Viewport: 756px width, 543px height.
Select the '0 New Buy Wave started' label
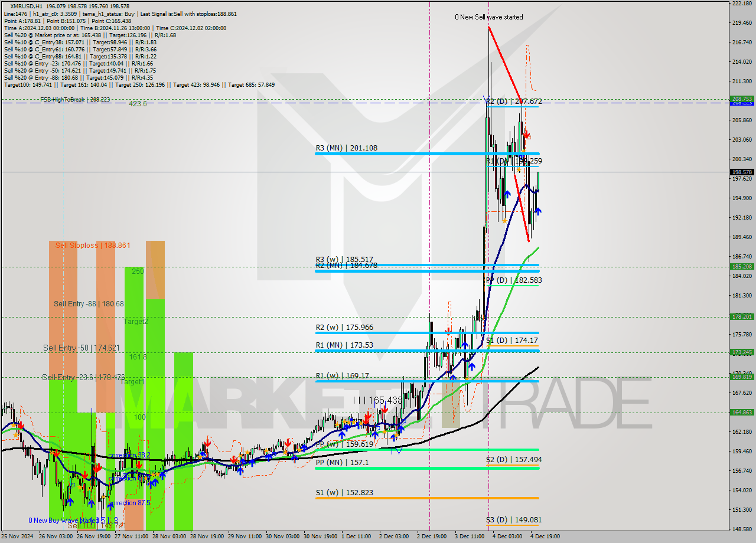63,520
